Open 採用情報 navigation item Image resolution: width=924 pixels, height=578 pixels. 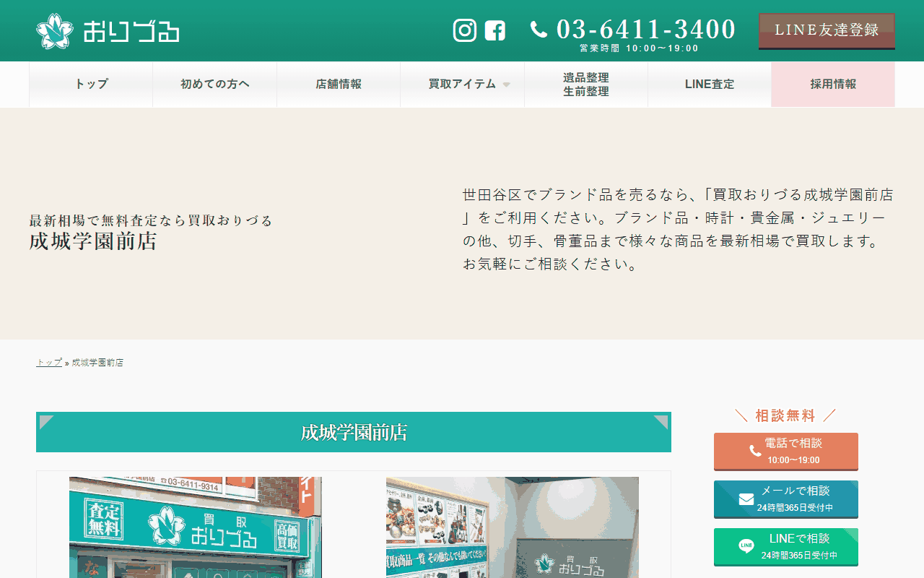tap(833, 85)
